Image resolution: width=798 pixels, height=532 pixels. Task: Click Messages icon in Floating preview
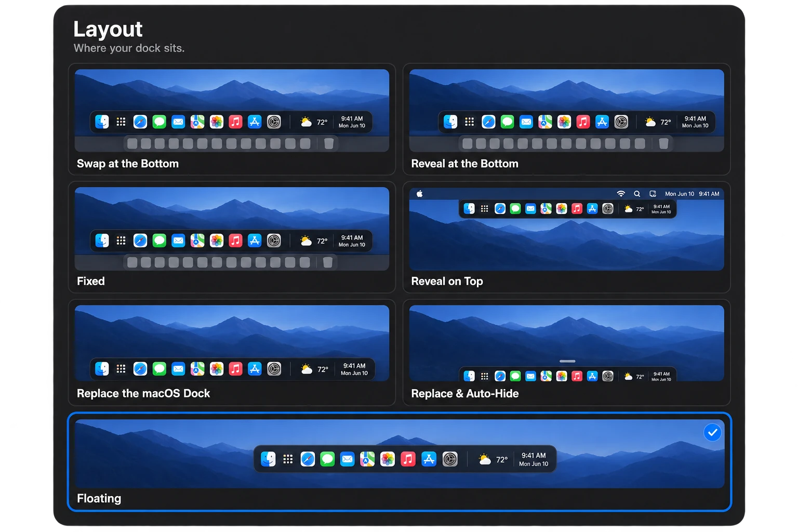pyautogui.click(x=327, y=459)
